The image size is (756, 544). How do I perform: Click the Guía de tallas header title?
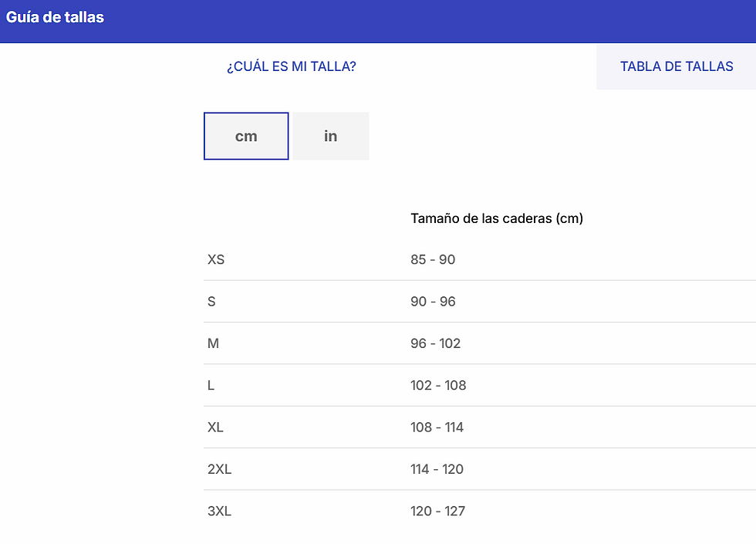[55, 17]
